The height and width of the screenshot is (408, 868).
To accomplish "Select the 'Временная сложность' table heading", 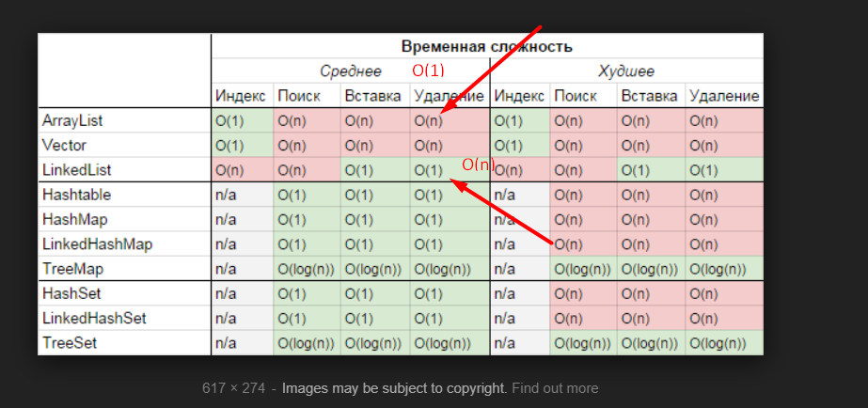I will point(486,47).
